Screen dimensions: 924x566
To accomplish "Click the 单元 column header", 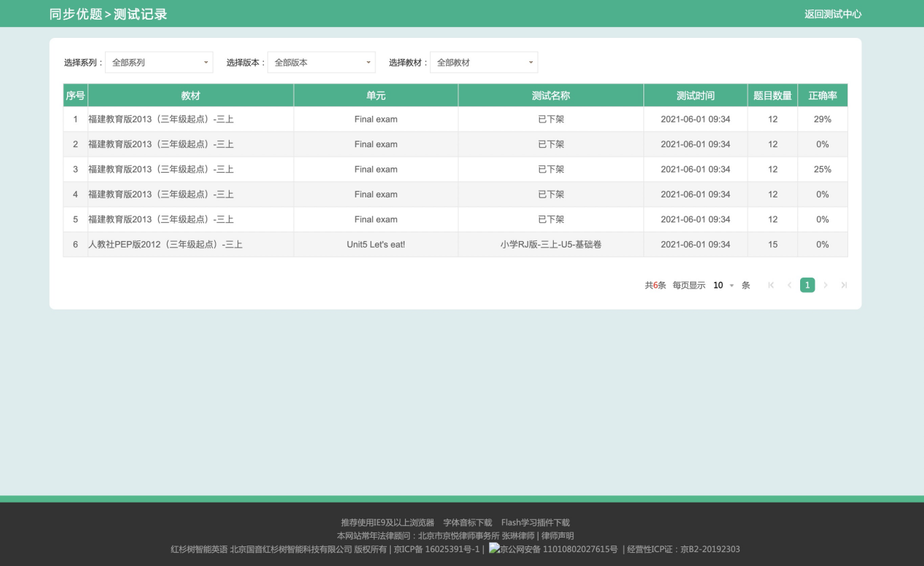I will [x=376, y=95].
